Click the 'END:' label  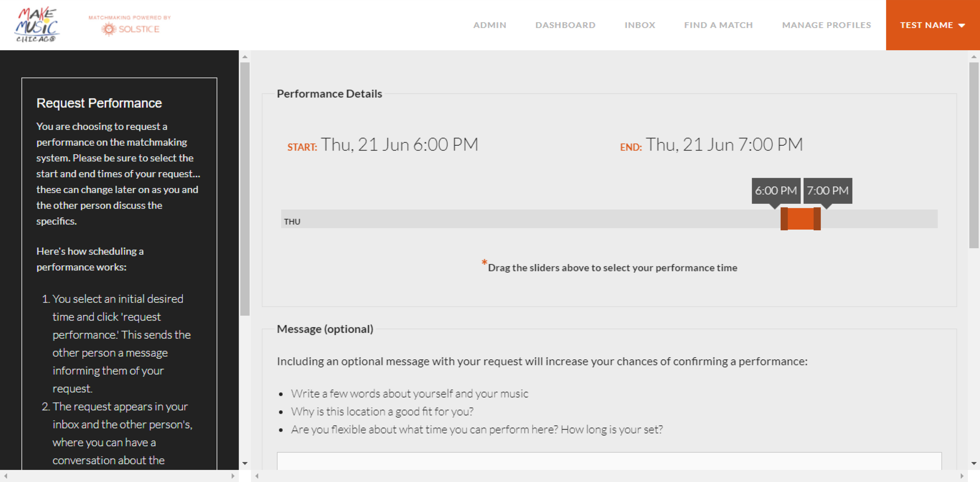[630, 147]
